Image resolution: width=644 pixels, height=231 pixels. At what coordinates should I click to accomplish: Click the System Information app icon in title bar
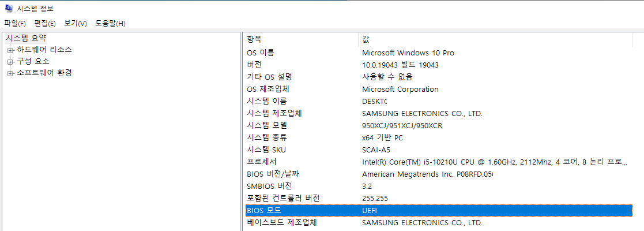click(x=8, y=8)
